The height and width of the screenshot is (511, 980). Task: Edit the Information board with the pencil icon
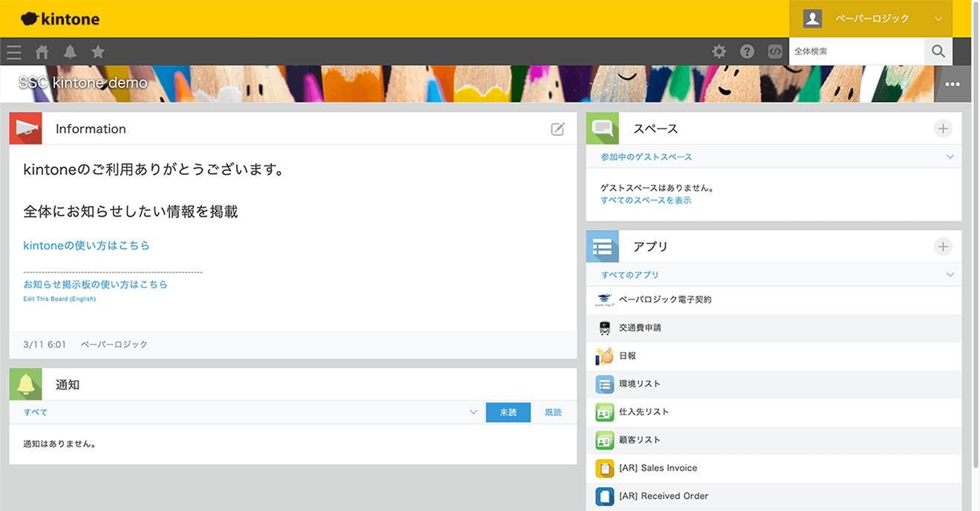pyautogui.click(x=558, y=128)
